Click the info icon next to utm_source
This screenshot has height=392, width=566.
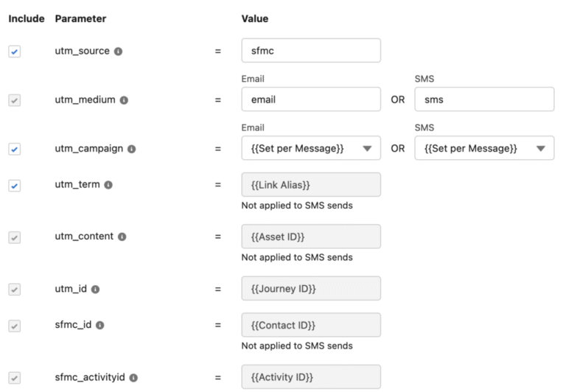(x=117, y=52)
